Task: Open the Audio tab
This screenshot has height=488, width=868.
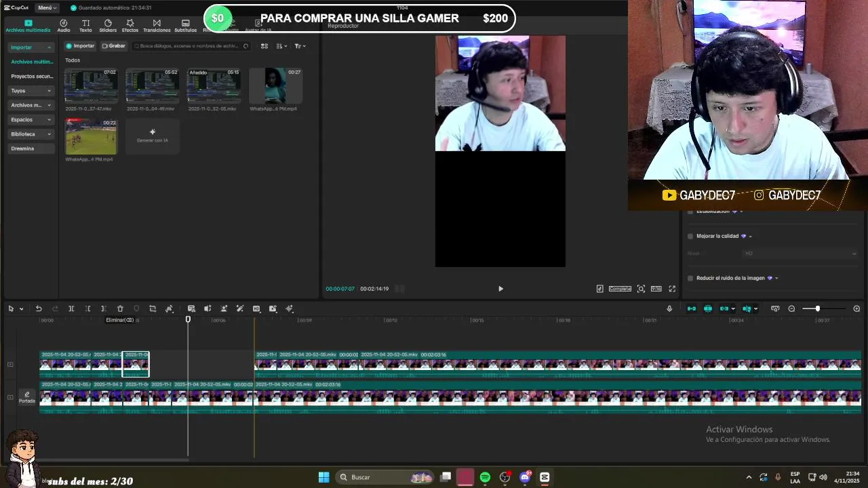Action: [64, 26]
